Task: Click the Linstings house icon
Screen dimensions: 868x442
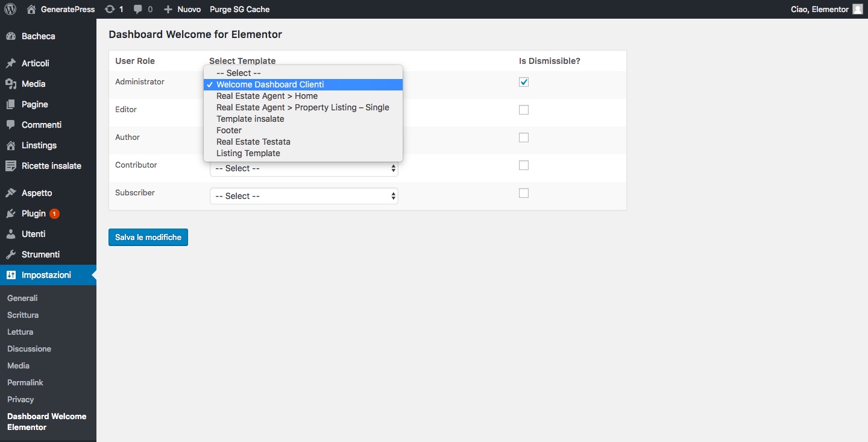Action: point(11,145)
